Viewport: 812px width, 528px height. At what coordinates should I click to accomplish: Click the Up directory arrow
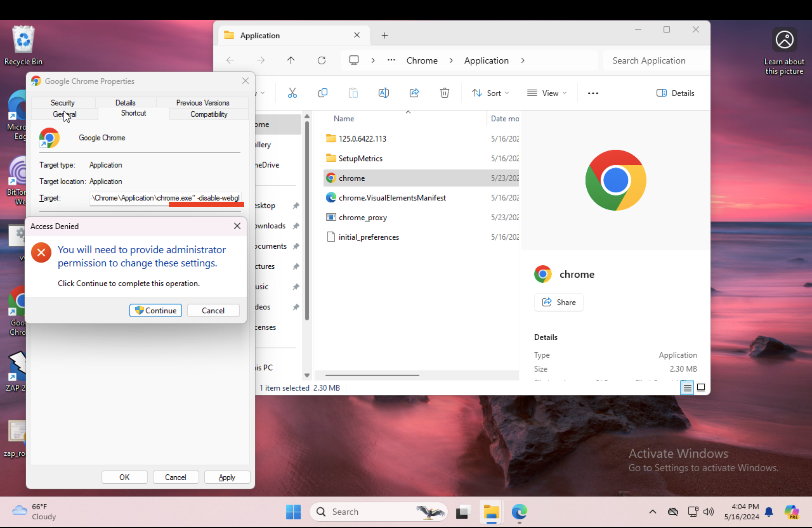291,60
